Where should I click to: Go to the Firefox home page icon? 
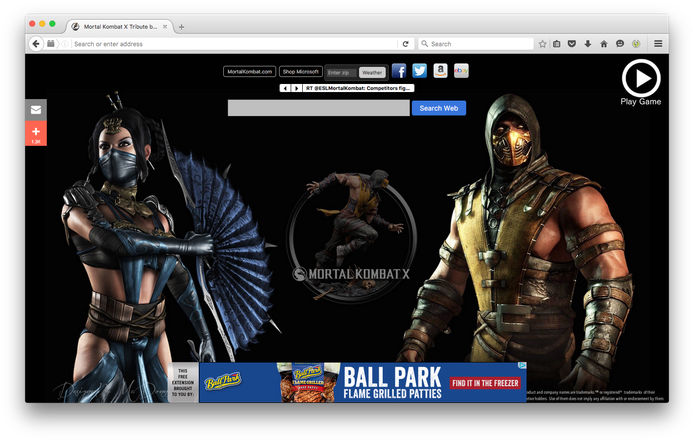tap(604, 44)
